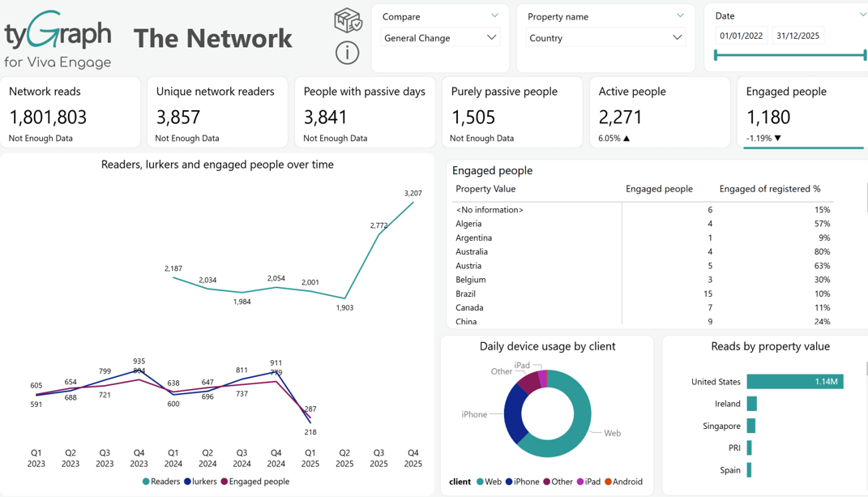868x497 pixels.
Task: Click the Engaged people down-triangle indicator
Action: (x=778, y=139)
